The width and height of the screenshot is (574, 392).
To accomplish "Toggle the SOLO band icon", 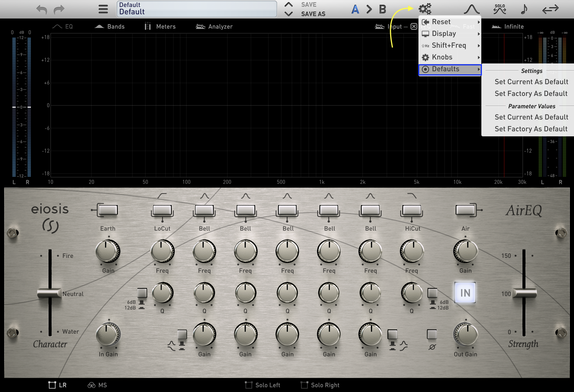I will [x=500, y=9].
